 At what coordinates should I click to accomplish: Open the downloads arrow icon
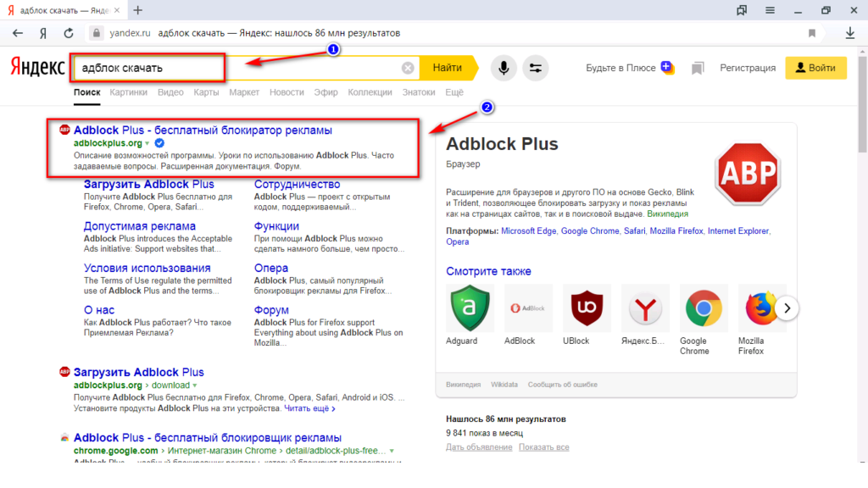(x=850, y=33)
